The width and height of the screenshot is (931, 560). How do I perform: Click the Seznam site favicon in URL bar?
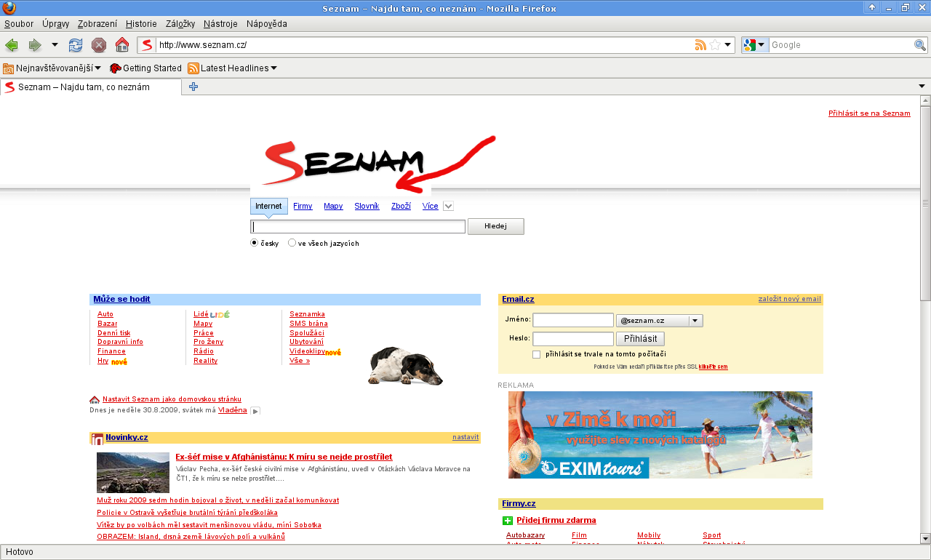pyautogui.click(x=147, y=45)
